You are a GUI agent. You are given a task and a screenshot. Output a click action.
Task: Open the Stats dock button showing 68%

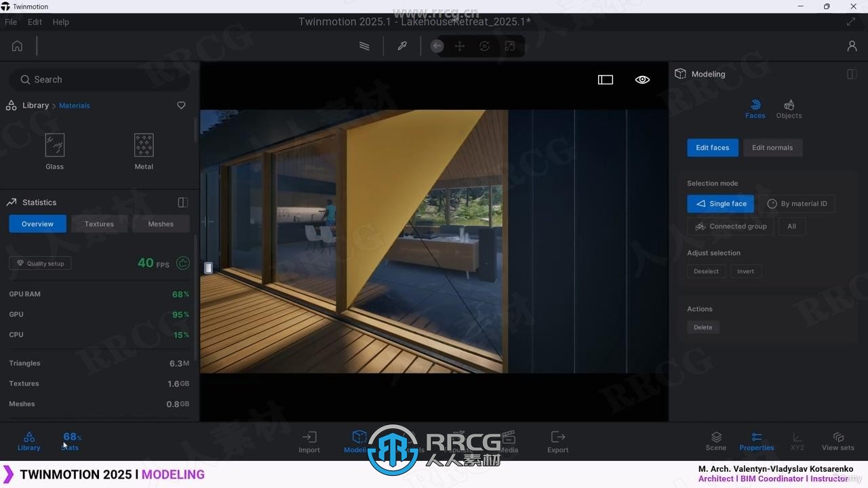click(x=71, y=441)
